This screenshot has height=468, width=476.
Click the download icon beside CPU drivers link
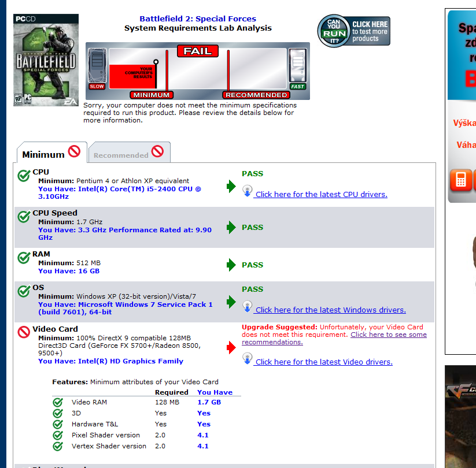[x=248, y=191]
